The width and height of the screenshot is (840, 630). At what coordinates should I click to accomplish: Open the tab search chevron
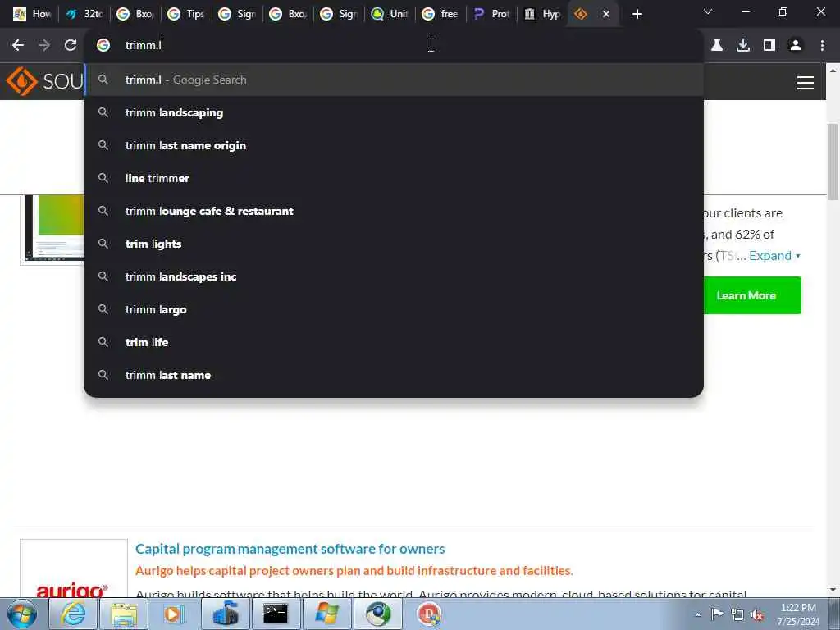[708, 11]
